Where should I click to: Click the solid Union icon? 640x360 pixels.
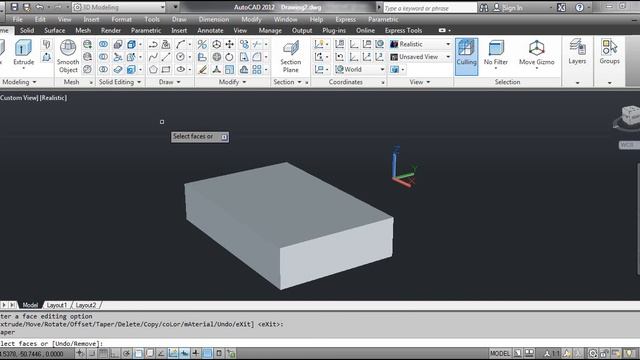tap(103, 44)
